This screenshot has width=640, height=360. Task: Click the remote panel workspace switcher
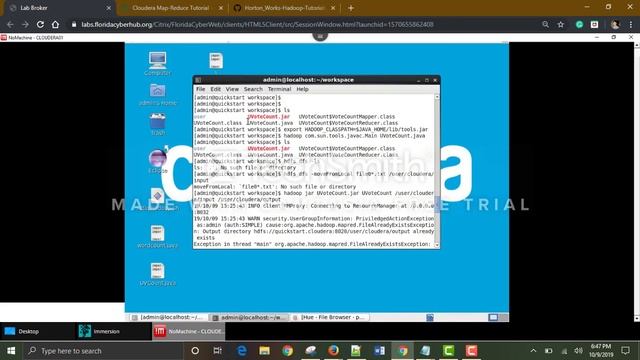point(498,317)
